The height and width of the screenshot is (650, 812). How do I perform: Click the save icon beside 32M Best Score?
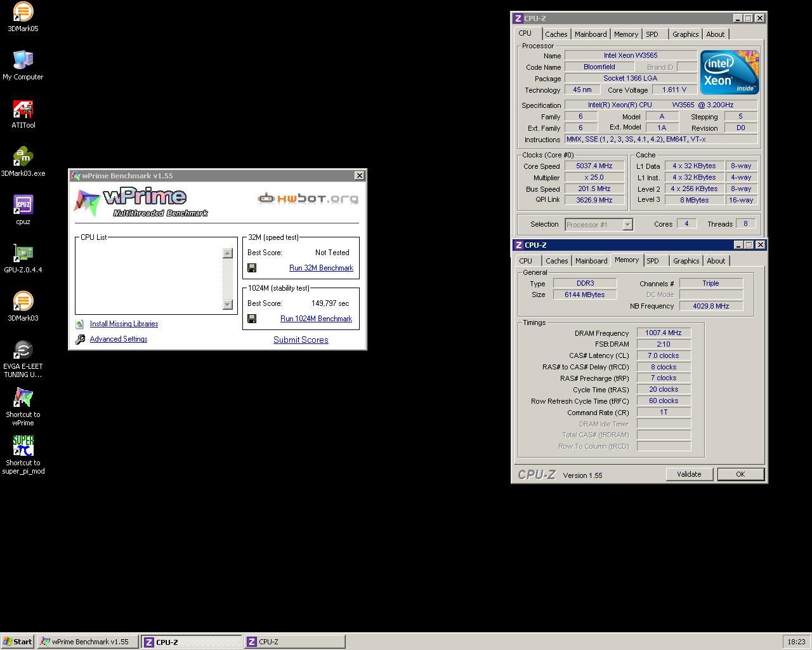(252, 268)
